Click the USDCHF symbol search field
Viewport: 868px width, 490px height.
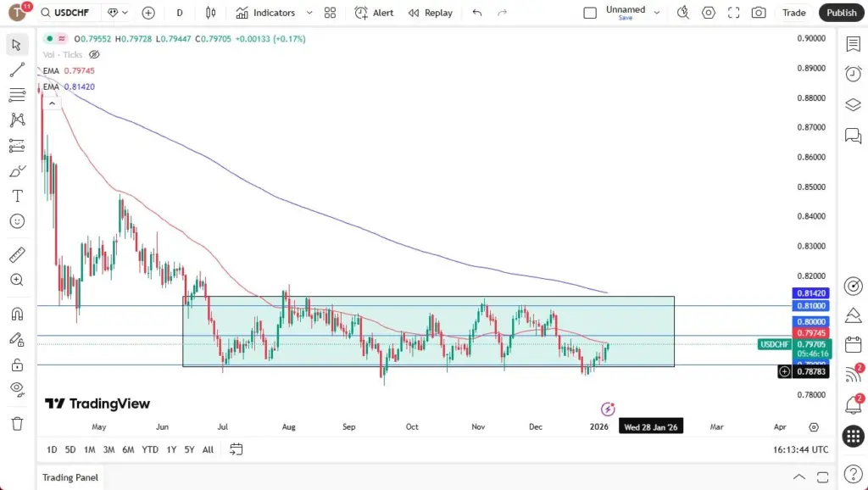(x=70, y=13)
